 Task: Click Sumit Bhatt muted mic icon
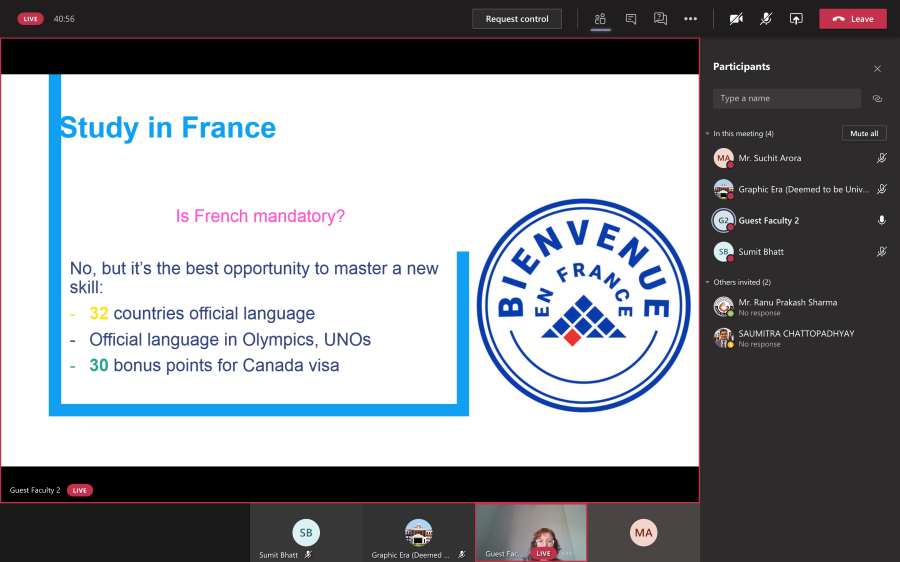click(881, 252)
